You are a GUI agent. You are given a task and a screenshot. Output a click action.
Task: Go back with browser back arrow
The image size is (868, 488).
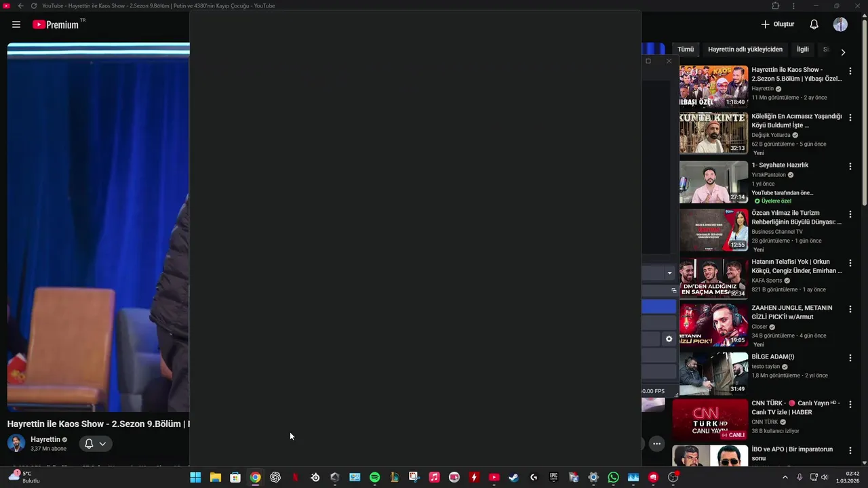pos(20,5)
